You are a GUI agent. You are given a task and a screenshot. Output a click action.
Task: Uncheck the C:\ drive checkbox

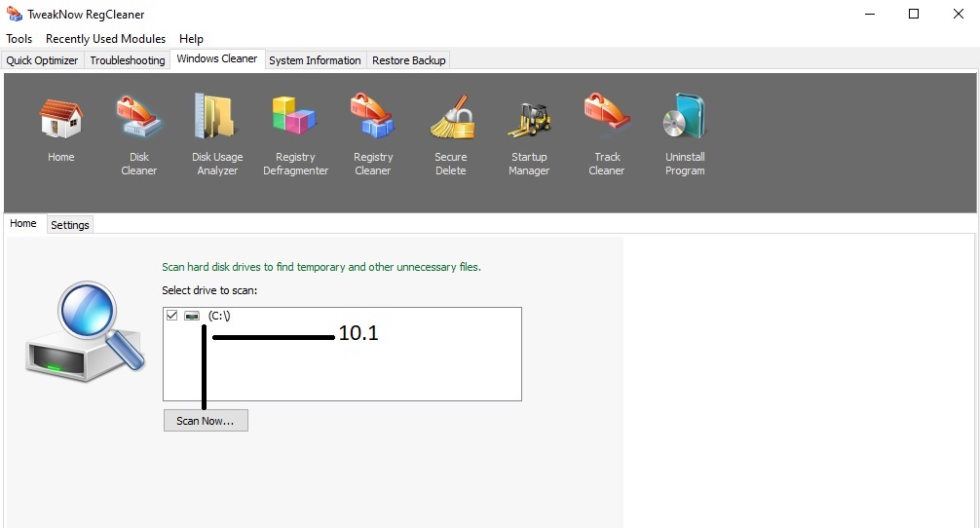tap(171, 316)
